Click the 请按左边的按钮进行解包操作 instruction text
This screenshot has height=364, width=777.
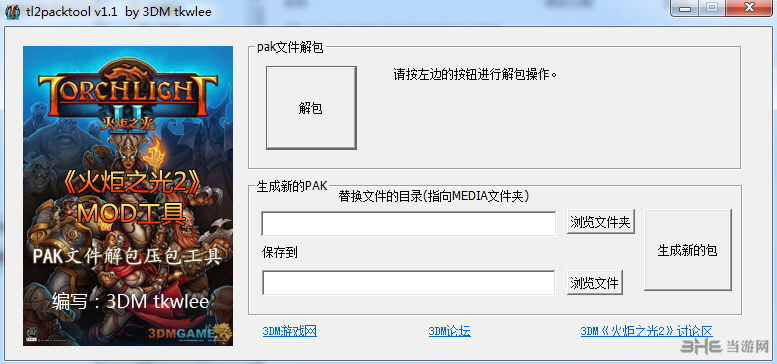click(x=475, y=75)
